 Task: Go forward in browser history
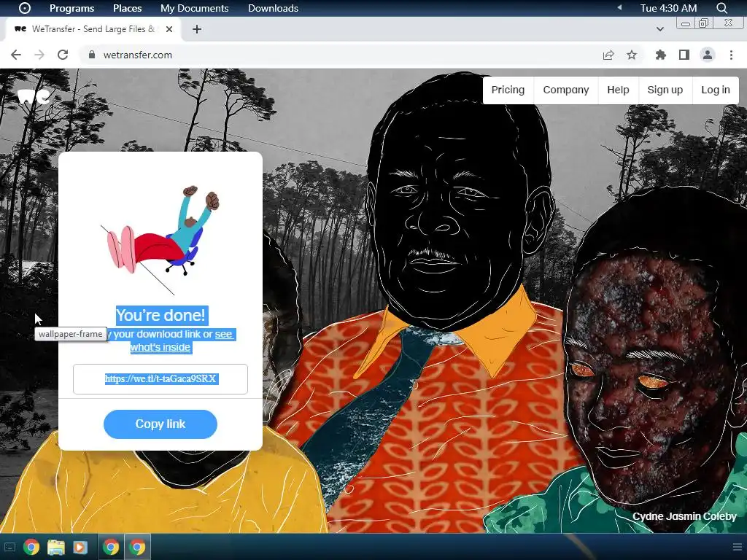39,55
